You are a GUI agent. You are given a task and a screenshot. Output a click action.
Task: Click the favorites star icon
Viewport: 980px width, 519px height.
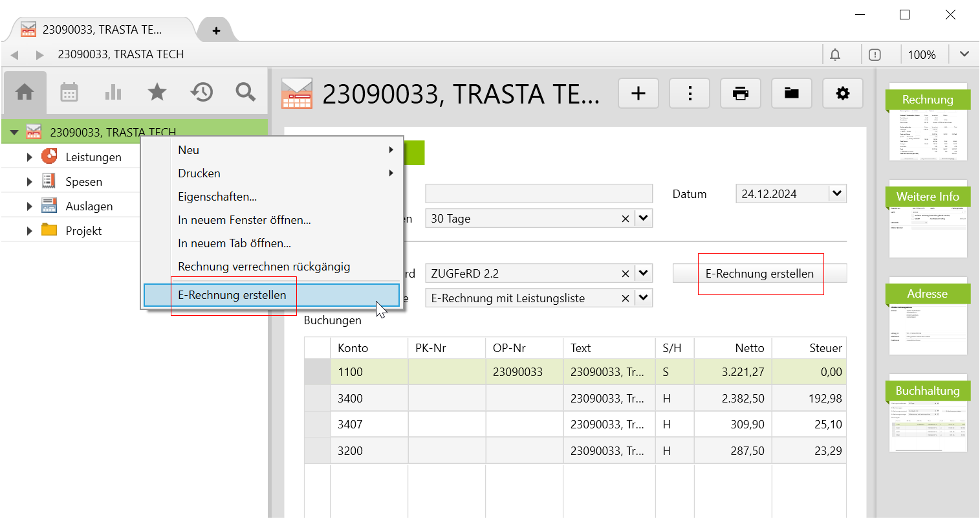point(157,93)
